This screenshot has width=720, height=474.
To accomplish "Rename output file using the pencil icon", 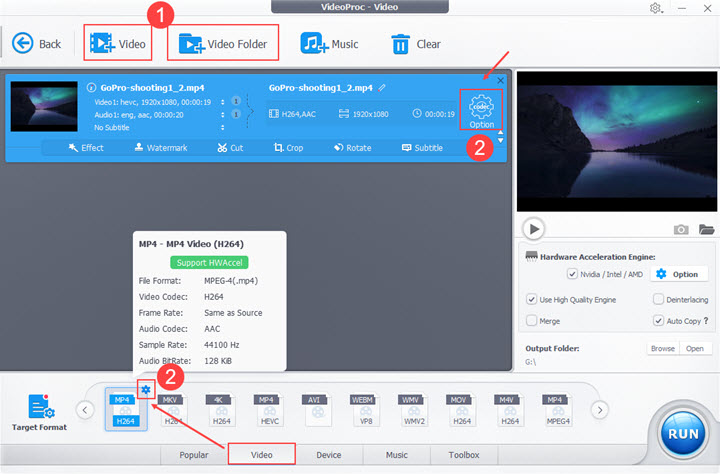I will tap(382, 87).
